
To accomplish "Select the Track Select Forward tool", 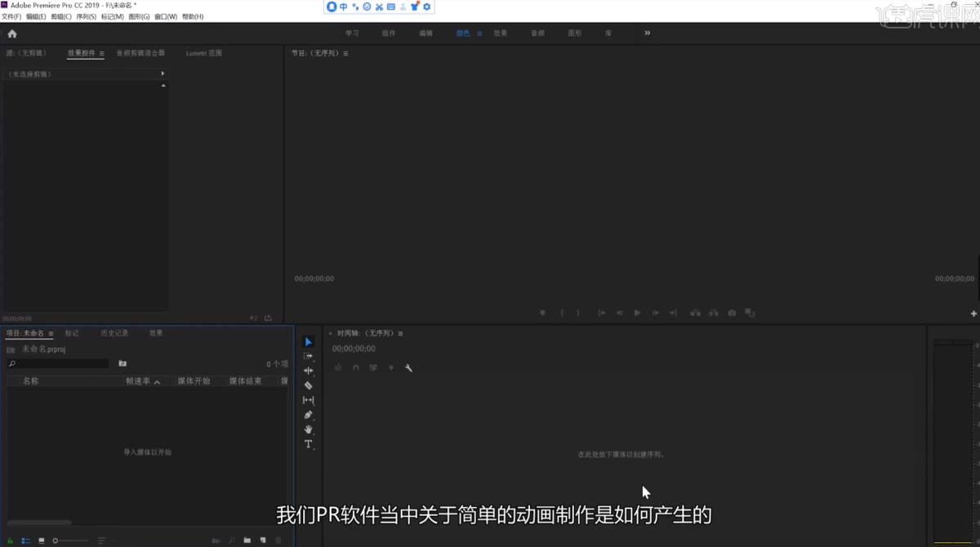I will point(308,357).
